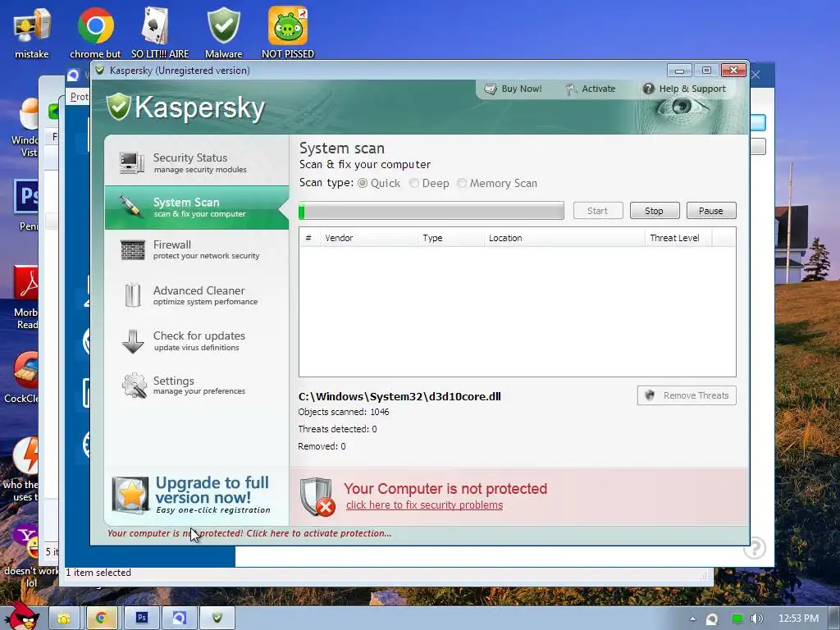Viewport: 840px width, 630px height.
Task: Open the Firewall section
Action: [197, 250]
